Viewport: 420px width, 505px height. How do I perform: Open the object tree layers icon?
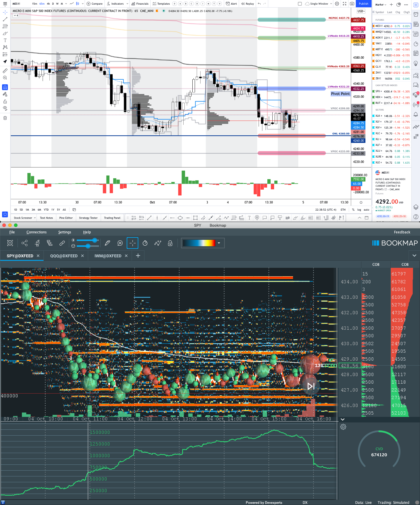pos(416,207)
